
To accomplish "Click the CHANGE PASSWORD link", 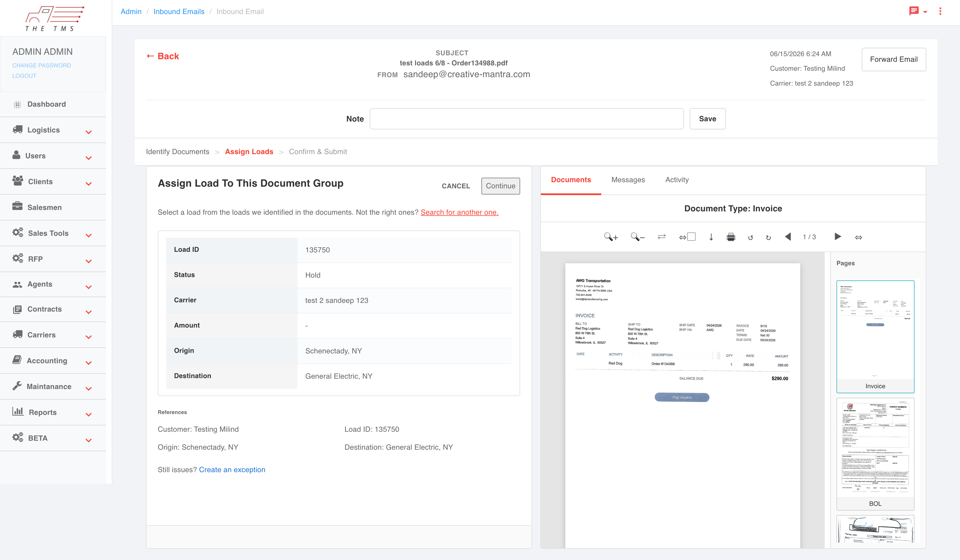I will click(42, 65).
